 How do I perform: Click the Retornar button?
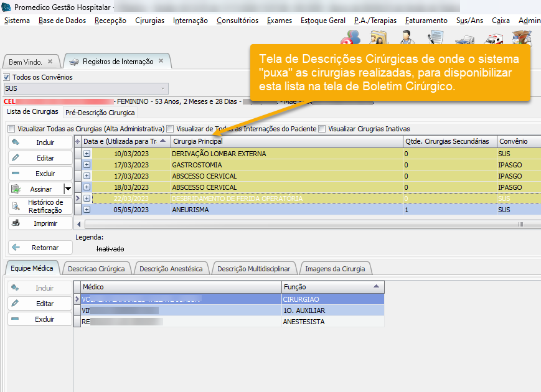40,248
